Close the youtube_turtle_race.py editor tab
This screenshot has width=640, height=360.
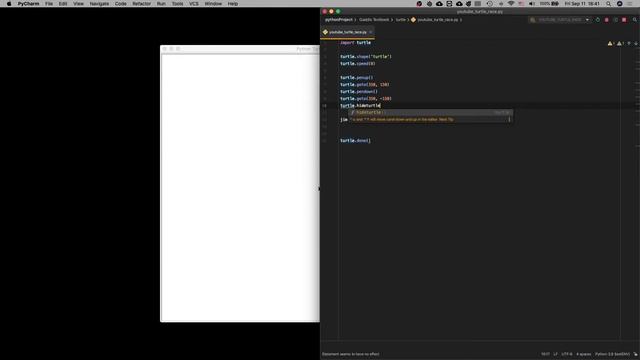(x=371, y=32)
